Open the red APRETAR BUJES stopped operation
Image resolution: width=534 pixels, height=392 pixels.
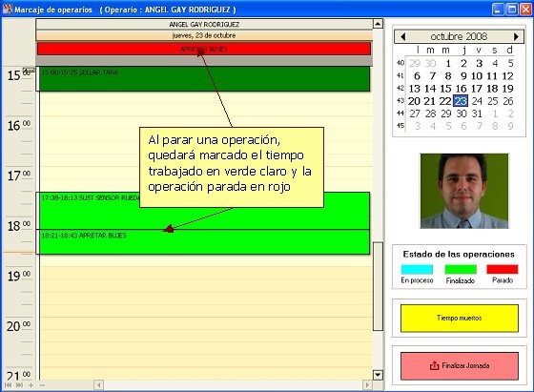[204, 49]
